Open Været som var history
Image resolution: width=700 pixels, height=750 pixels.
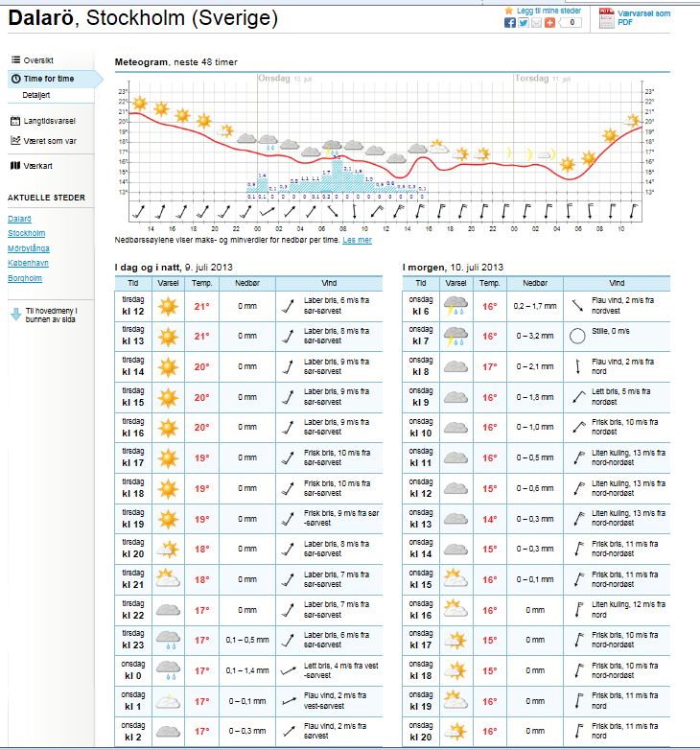click(x=50, y=140)
